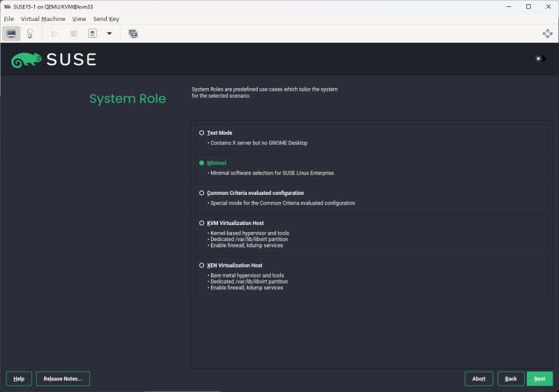This screenshot has width=559, height=392.
Task: Click 'Minimal software selection for SUSE Linux Enterprise' text
Action: click(x=273, y=173)
